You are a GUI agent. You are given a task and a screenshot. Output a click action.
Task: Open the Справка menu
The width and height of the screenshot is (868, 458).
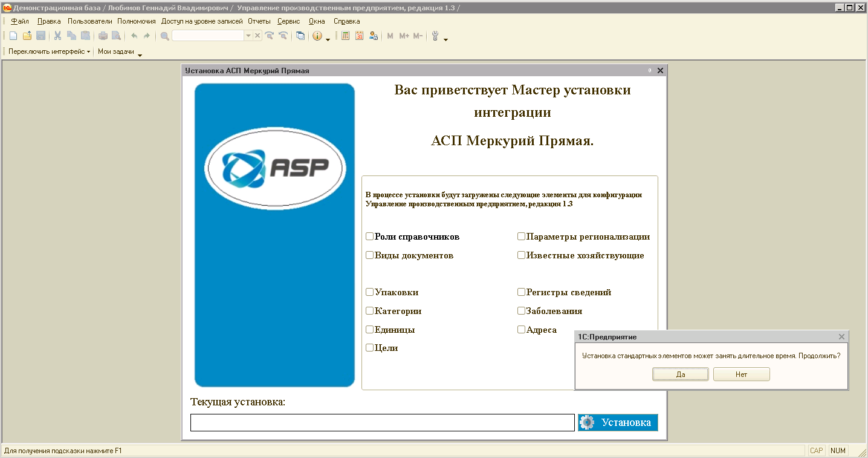[x=347, y=21]
